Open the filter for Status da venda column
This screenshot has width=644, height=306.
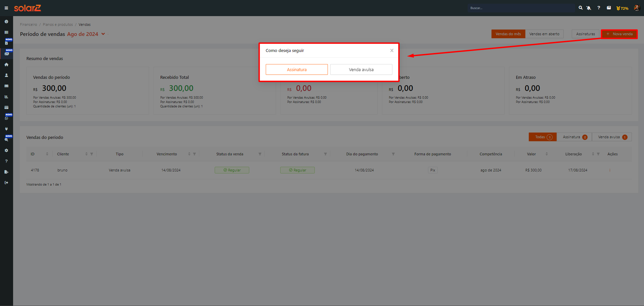[x=260, y=154]
